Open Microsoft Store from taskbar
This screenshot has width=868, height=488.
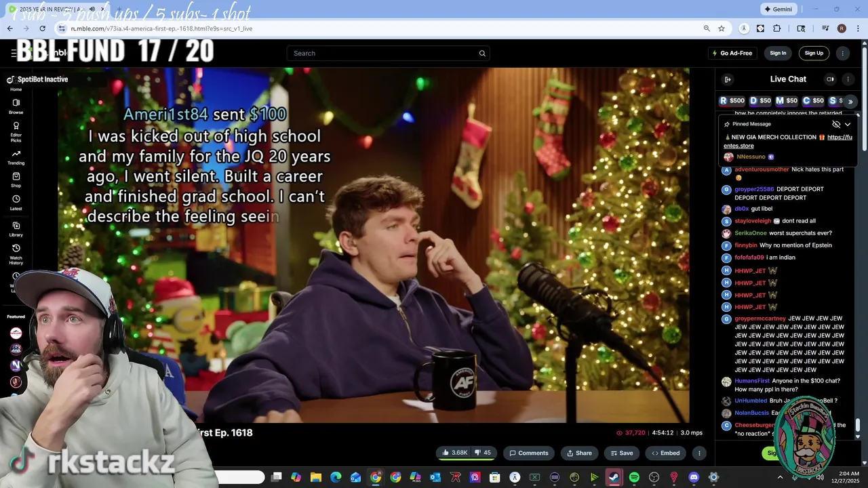coord(495,477)
